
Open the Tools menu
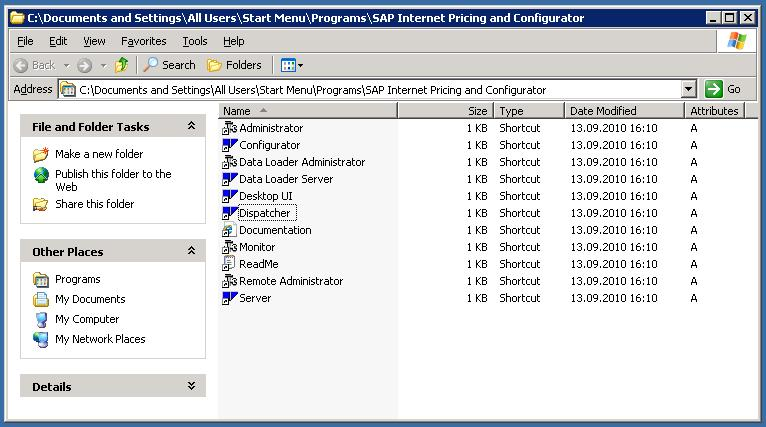coord(195,42)
